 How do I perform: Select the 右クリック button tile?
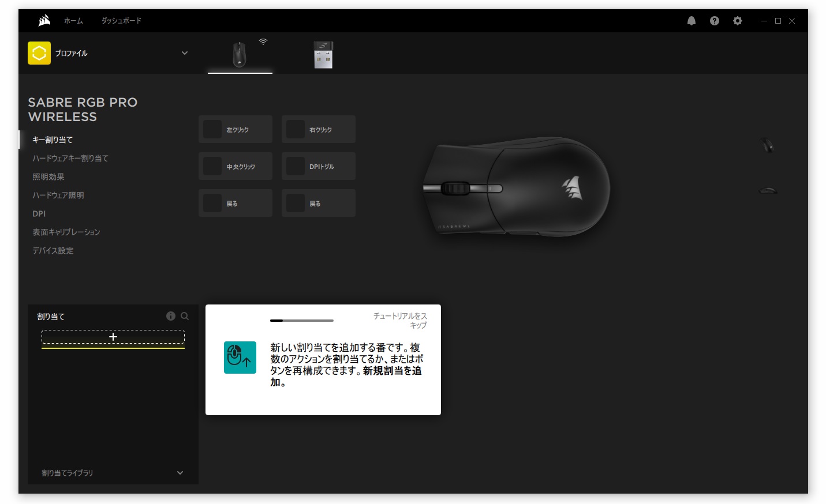319,129
